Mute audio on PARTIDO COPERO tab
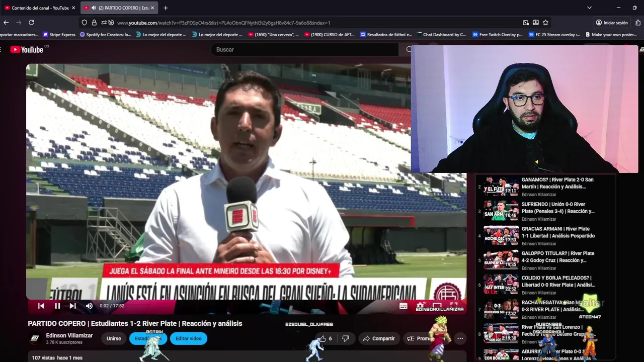 (94, 8)
